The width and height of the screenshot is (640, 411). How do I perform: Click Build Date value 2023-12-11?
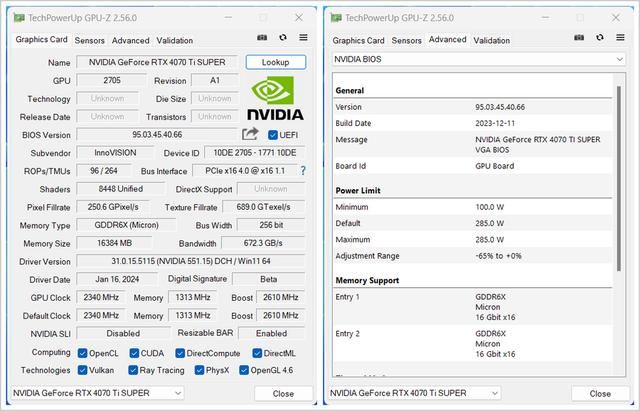coord(495,123)
